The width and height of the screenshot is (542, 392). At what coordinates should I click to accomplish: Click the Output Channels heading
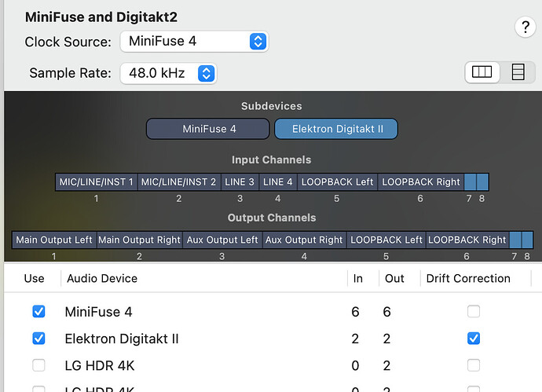[x=272, y=218]
